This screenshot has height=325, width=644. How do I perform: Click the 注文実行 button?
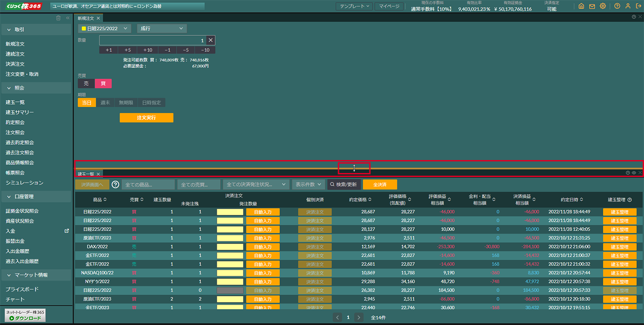146,118
